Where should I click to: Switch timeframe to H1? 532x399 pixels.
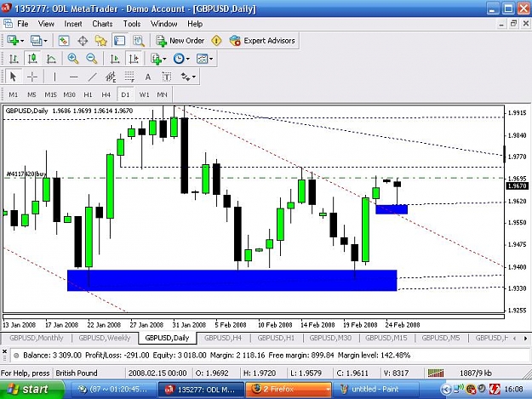pyautogui.click(x=88, y=94)
